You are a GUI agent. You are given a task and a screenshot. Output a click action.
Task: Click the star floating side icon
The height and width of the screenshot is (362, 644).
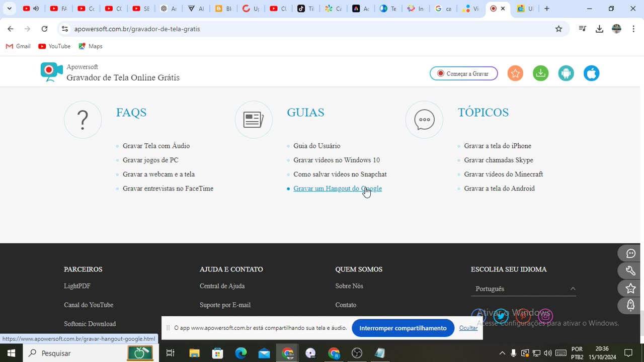point(630,289)
